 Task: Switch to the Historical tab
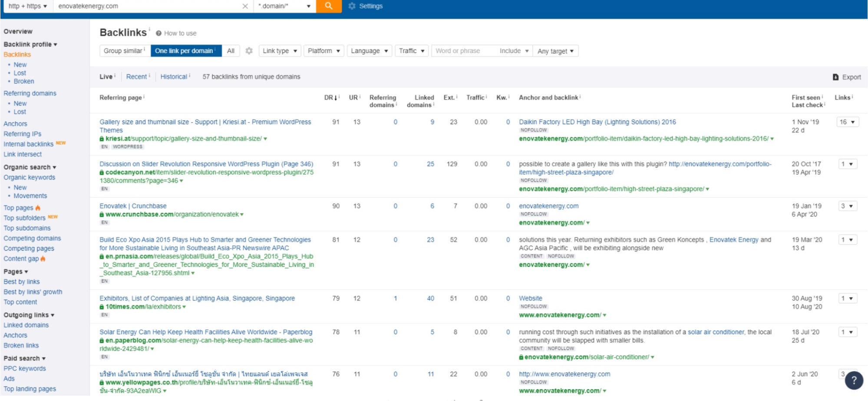174,76
